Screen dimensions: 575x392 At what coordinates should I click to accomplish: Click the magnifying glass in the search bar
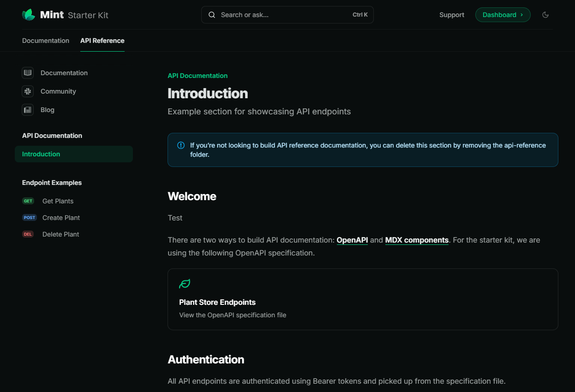(211, 14)
